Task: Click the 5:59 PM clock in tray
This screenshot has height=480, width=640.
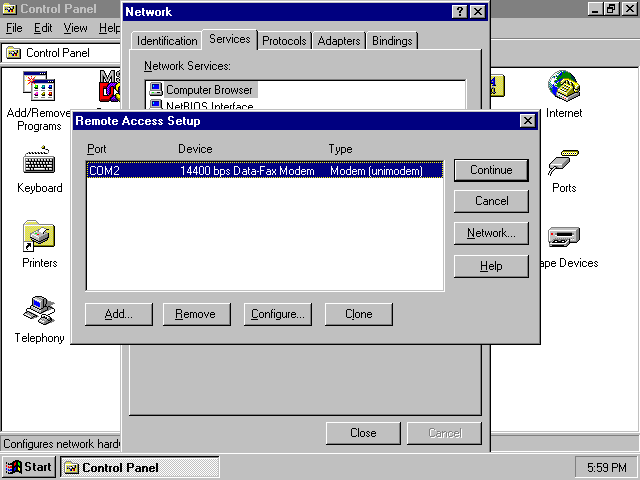Action: coord(607,467)
